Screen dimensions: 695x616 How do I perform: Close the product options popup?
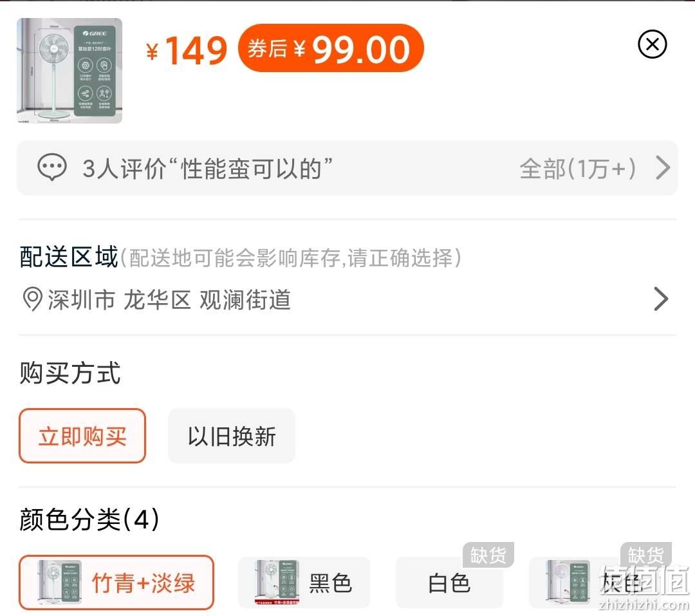click(x=652, y=44)
